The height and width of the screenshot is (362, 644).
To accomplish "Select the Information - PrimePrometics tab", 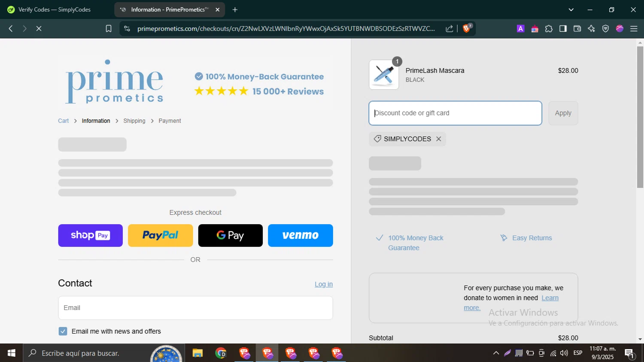I will [170, 9].
